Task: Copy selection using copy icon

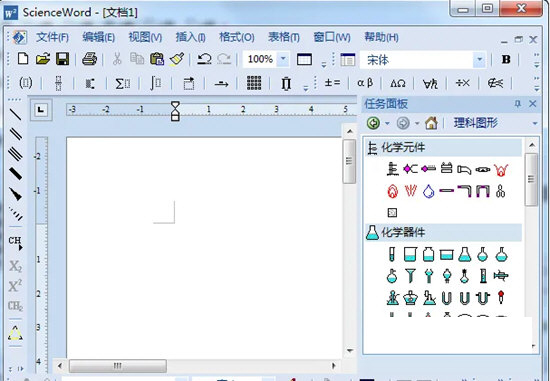Action: pos(137,59)
